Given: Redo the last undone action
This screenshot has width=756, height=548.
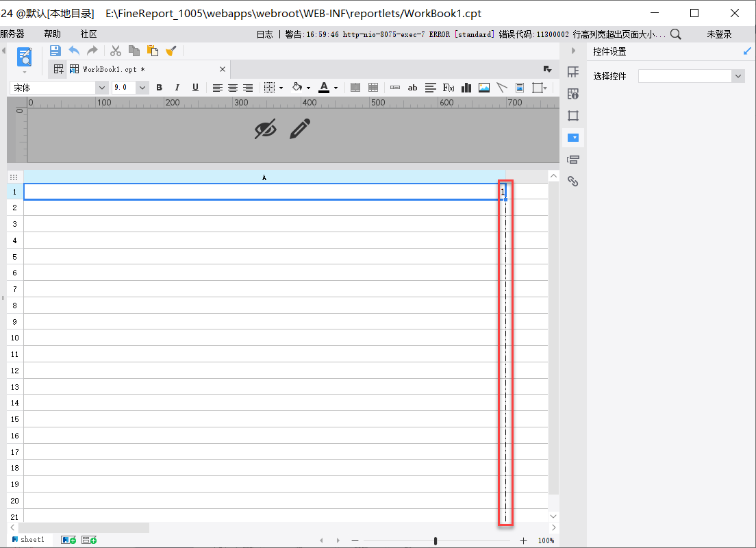Looking at the screenshot, I should tap(92, 51).
